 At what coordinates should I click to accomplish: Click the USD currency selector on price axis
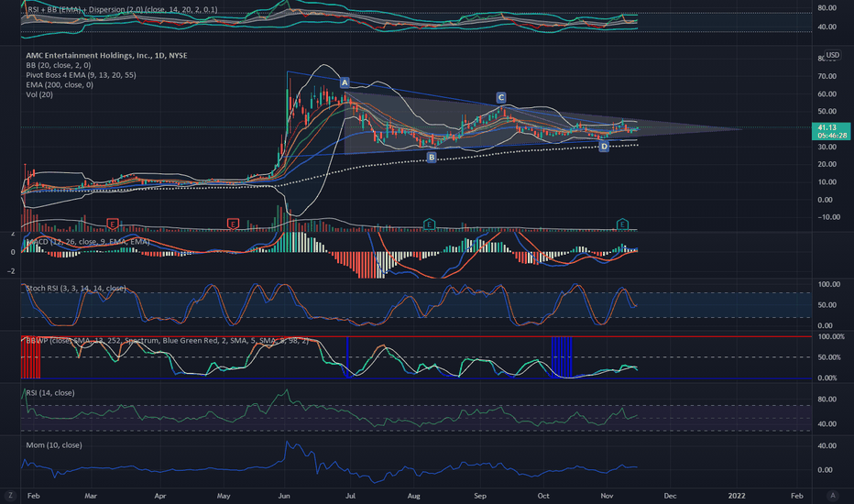click(832, 55)
